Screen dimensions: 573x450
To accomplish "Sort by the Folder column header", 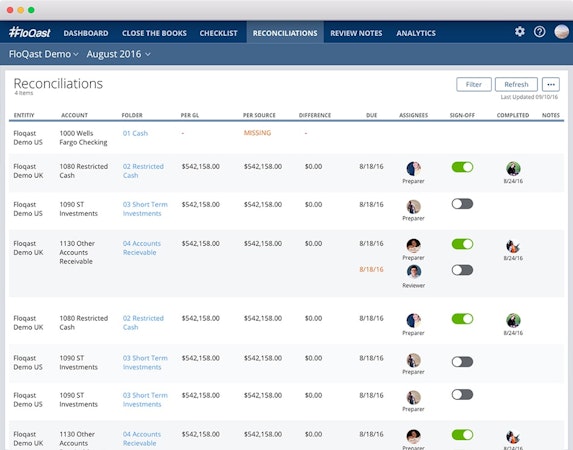I will pyautogui.click(x=132, y=115).
